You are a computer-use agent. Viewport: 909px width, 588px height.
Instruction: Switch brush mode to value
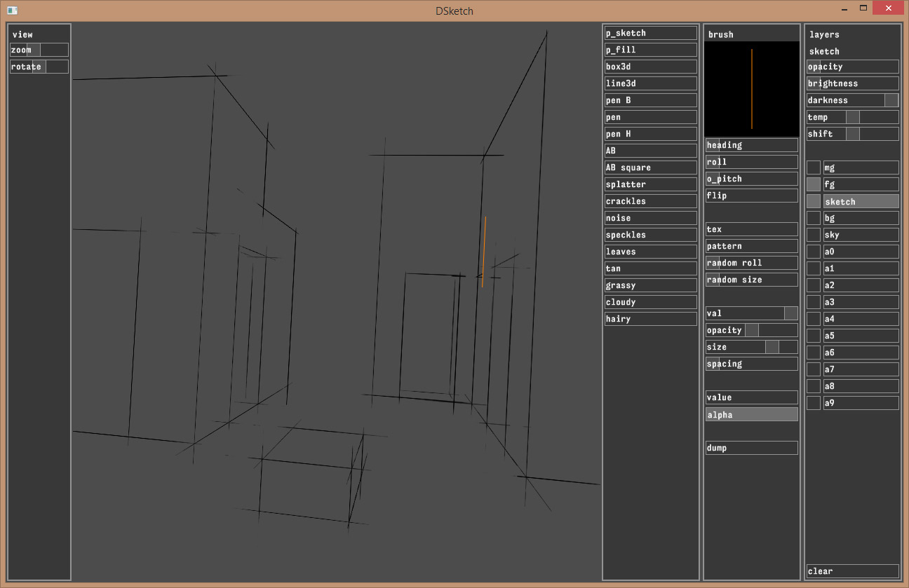(751, 397)
